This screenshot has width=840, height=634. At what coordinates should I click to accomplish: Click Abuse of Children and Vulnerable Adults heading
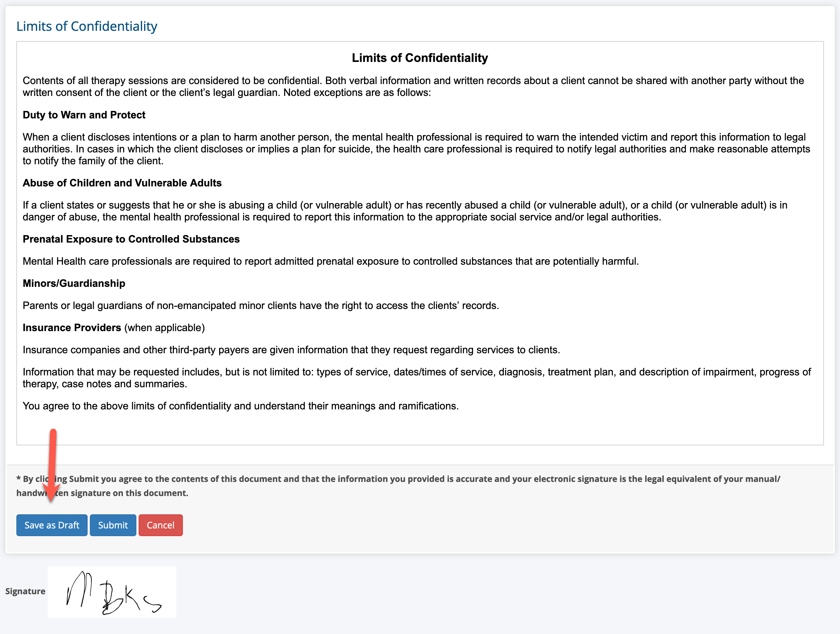122,183
